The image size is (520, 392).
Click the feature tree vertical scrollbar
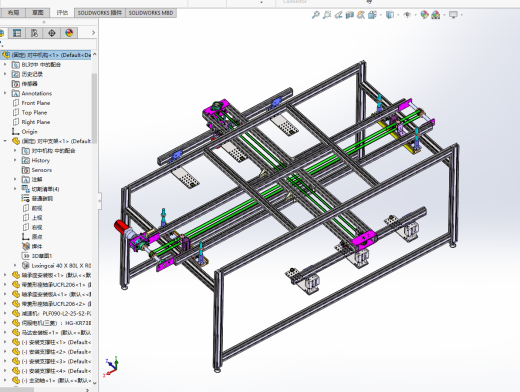point(94,109)
